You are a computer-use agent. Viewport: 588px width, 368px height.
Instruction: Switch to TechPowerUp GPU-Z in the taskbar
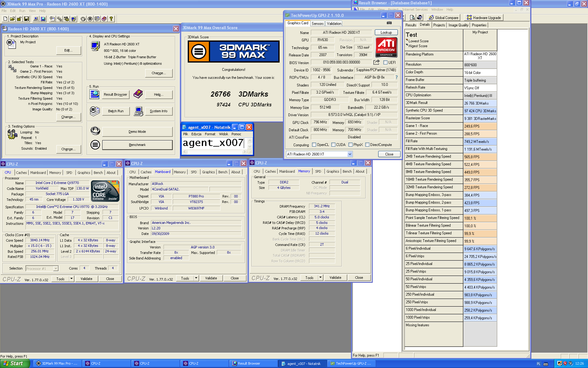(x=351, y=363)
